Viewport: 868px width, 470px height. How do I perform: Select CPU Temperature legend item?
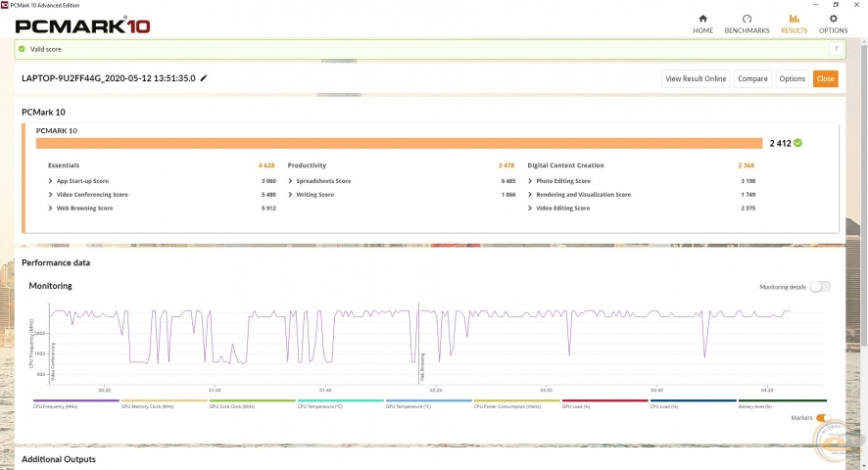341,403
